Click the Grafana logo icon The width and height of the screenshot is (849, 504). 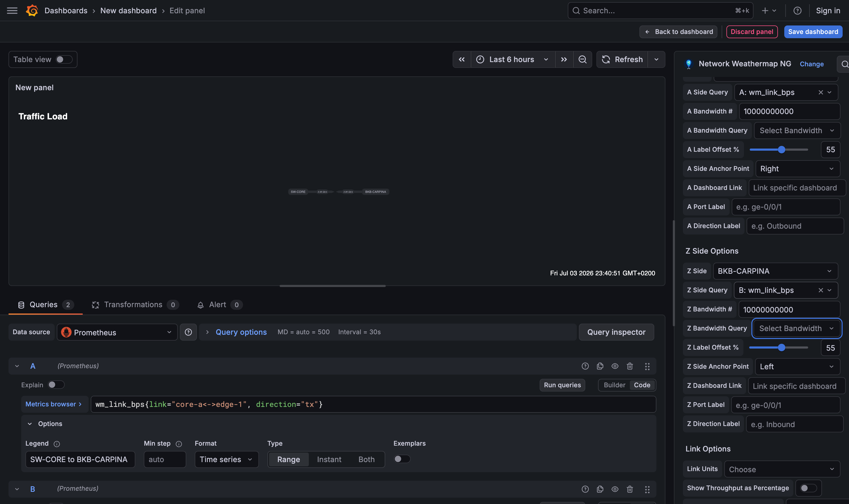point(32,11)
